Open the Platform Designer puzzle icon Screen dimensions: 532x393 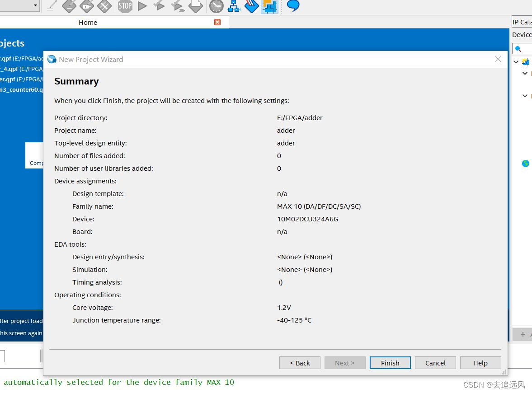270,6
